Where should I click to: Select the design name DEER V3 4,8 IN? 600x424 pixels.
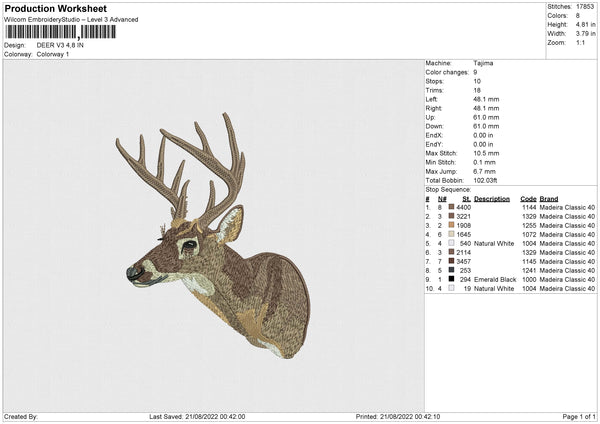pyautogui.click(x=62, y=45)
